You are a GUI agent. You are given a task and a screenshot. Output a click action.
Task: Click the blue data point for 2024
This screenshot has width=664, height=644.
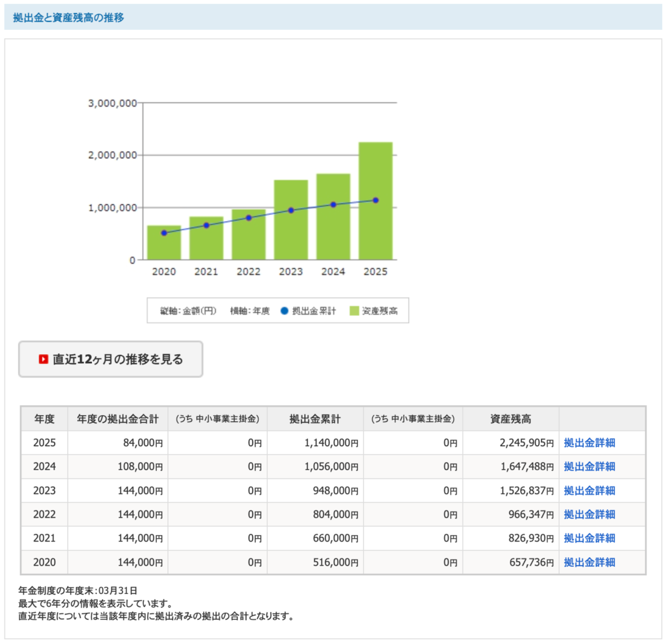tap(333, 204)
